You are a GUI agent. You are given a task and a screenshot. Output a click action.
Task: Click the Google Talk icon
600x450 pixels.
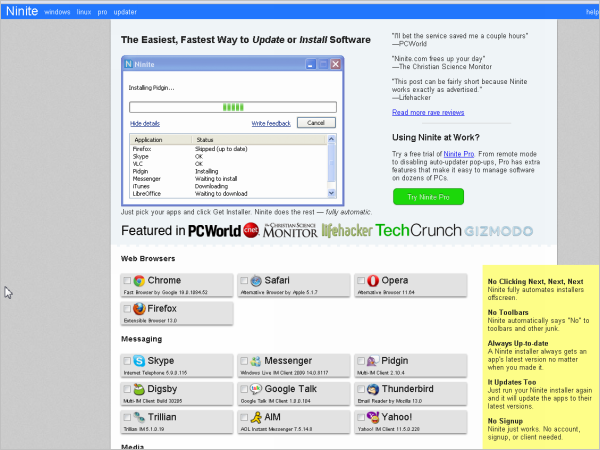256,389
